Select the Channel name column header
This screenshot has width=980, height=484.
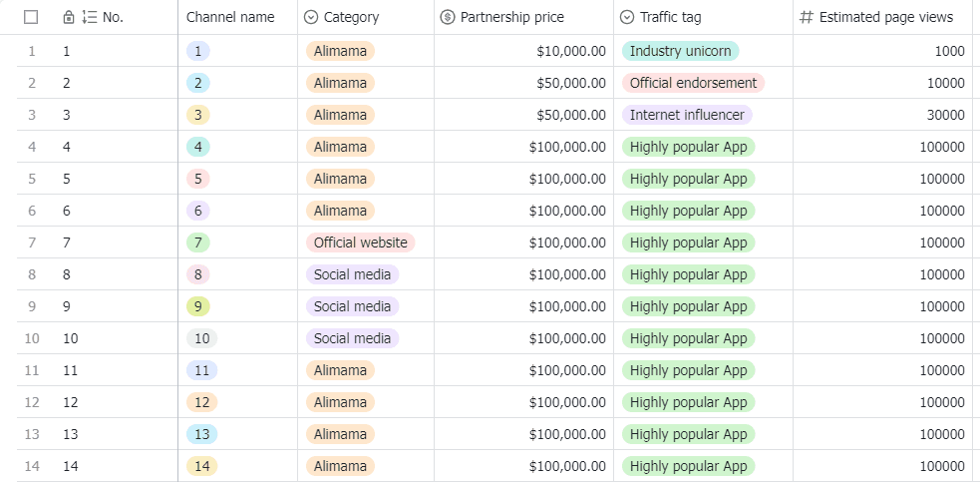(x=230, y=17)
